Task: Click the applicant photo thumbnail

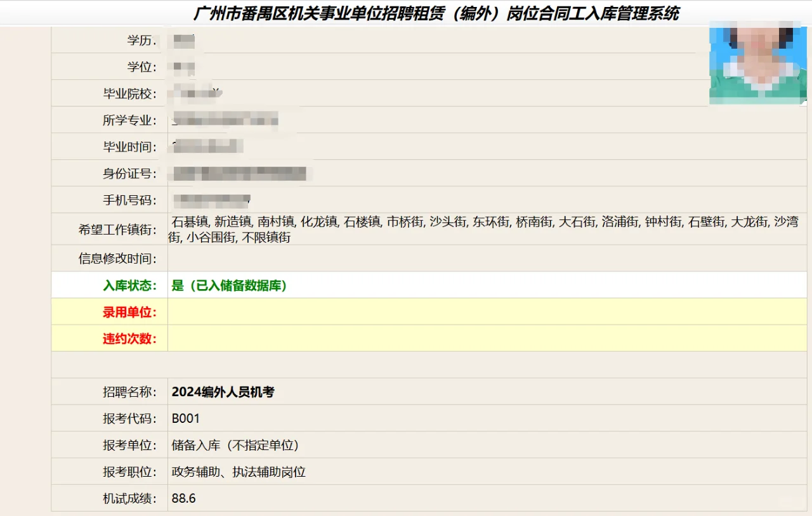Action: (x=757, y=63)
